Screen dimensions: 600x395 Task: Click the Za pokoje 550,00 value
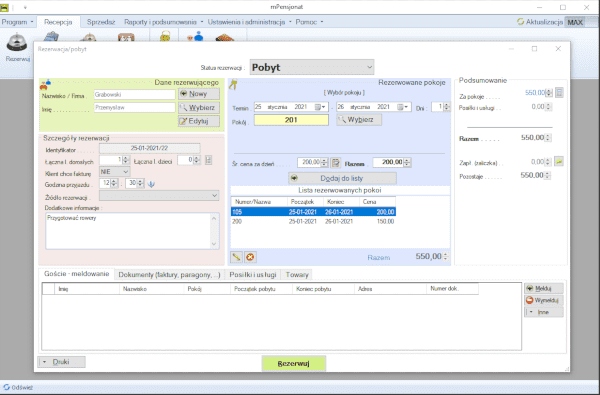535,93
